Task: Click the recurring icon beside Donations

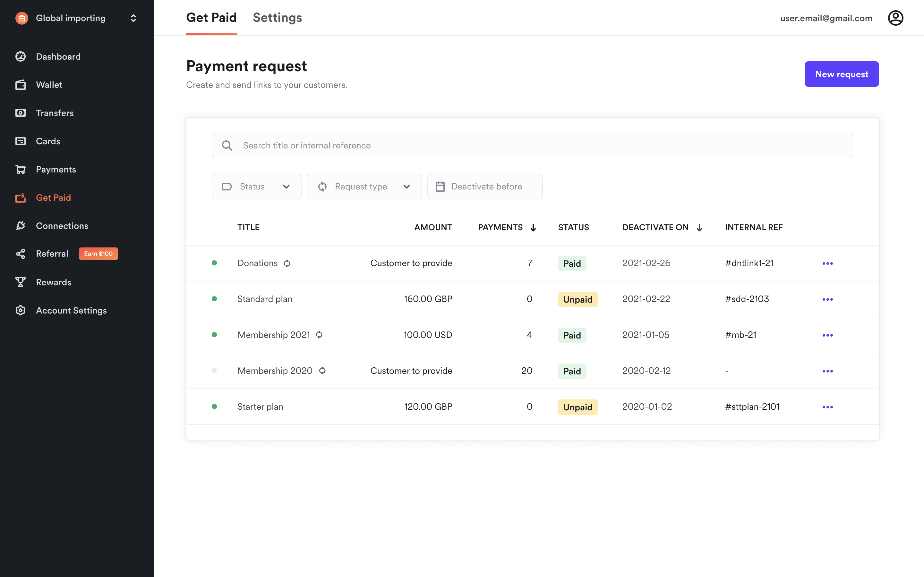Action: click(287, 263)
